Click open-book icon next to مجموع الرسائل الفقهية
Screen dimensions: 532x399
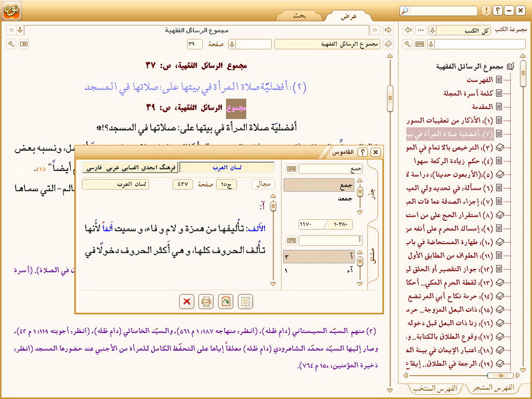point(511,66)
